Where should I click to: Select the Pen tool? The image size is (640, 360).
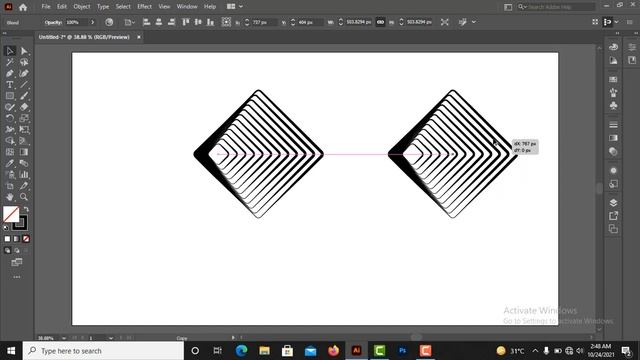click(x=10, y=73)
